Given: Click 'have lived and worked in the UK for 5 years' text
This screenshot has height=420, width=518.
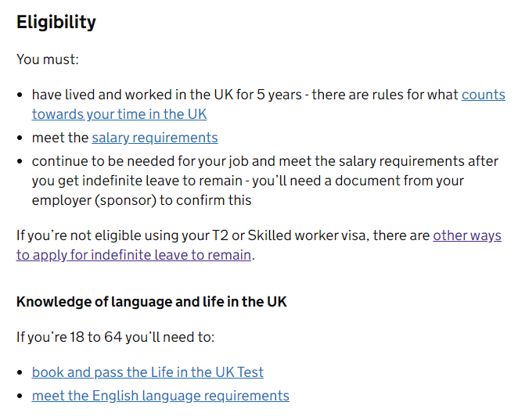Looking at the screenshot, I should pos(167,95).
